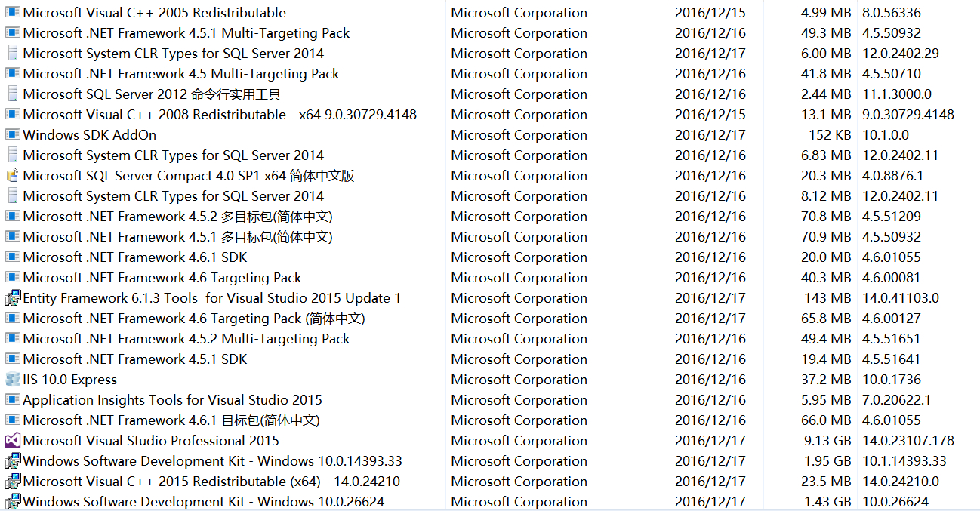Screen dimensions: 980x511
Task: Click version 12.0.2402.29
Action: (x=901, y=54)
